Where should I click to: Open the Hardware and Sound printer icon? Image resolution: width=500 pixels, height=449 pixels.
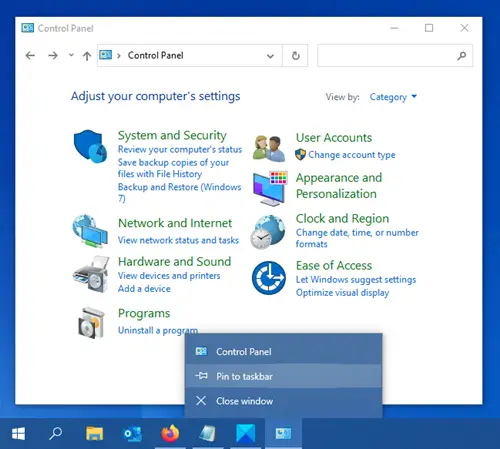coord(91,274)
